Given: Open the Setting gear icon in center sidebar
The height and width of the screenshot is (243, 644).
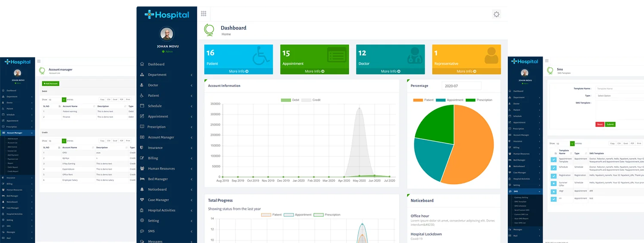Looking at the screenshot, I should (142, 221).
